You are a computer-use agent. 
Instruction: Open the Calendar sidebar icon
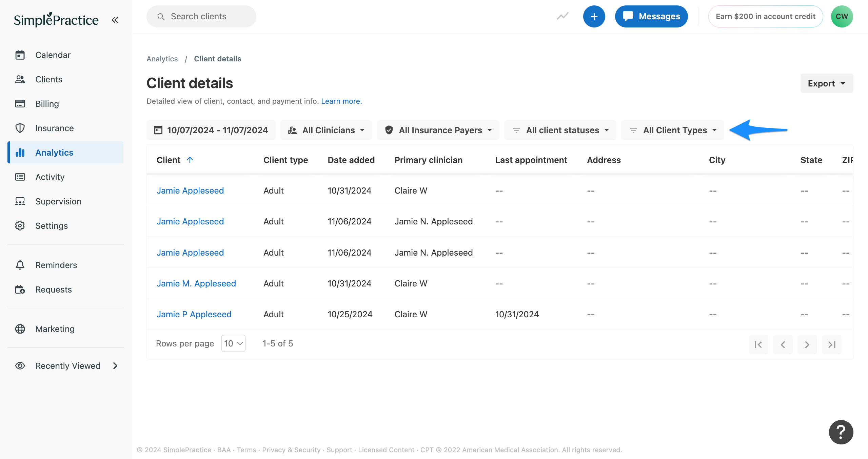(20, 55)
